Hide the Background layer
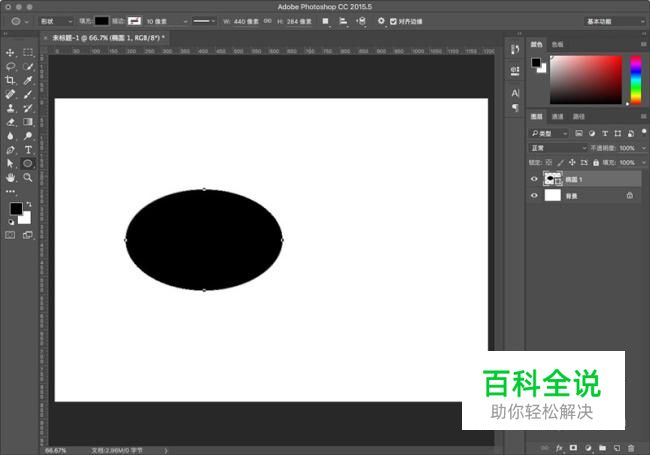The height and width of the screenshot is (455, 650). 534,196
